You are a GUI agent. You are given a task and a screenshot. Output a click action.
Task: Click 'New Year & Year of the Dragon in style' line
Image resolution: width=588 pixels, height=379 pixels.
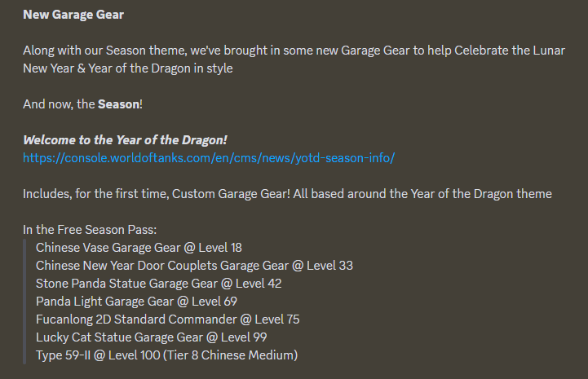tap(128, 68)
